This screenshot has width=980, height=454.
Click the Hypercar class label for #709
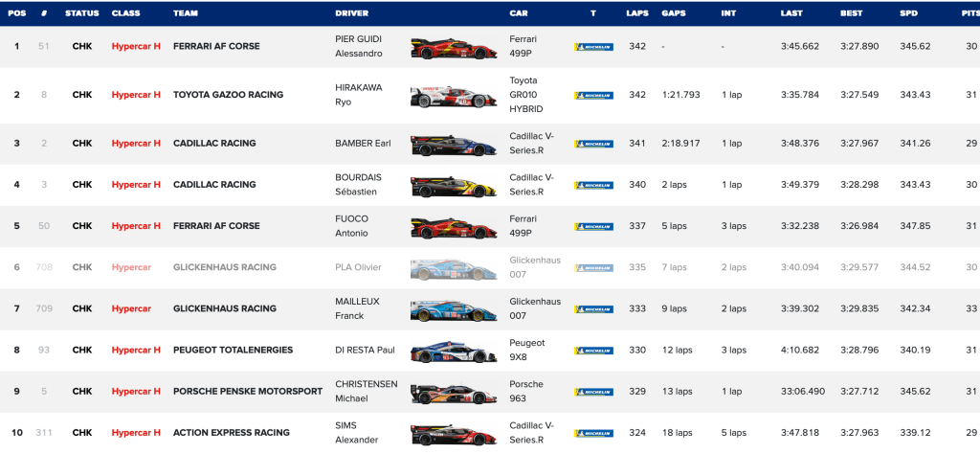click(x=131, y=308)
